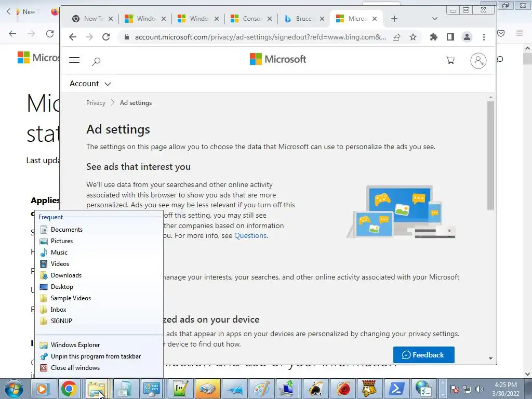The height and width of the screenshot is (399, 532).
Task: Click the Notepad++ taskbar icon
Action: [x=180, y=389]
